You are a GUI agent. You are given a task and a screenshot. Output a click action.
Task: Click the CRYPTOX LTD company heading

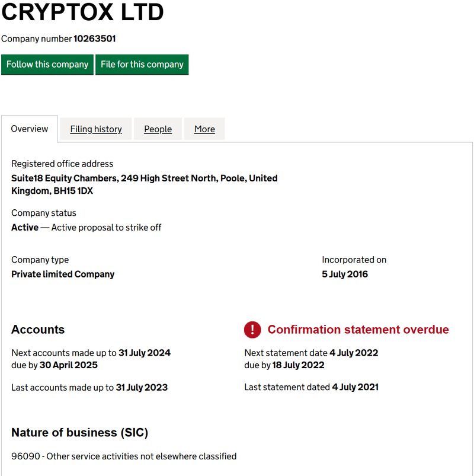(x=82, y=12)
